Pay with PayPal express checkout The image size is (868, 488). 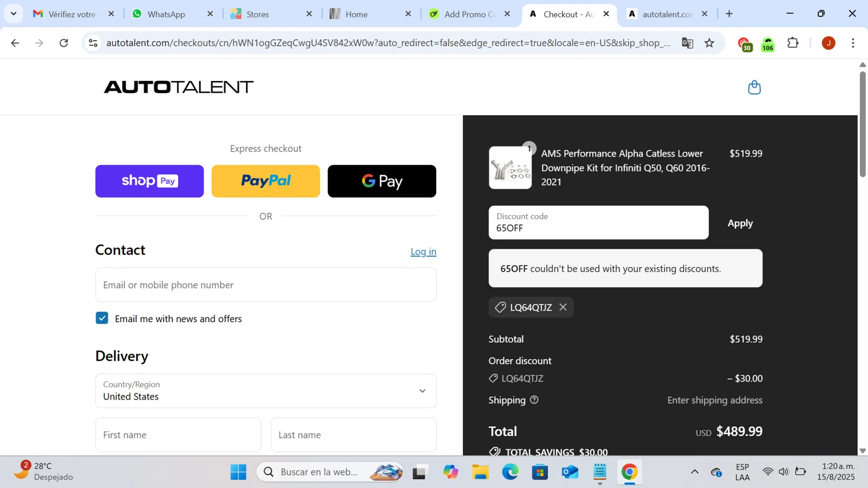pos(266,181)
